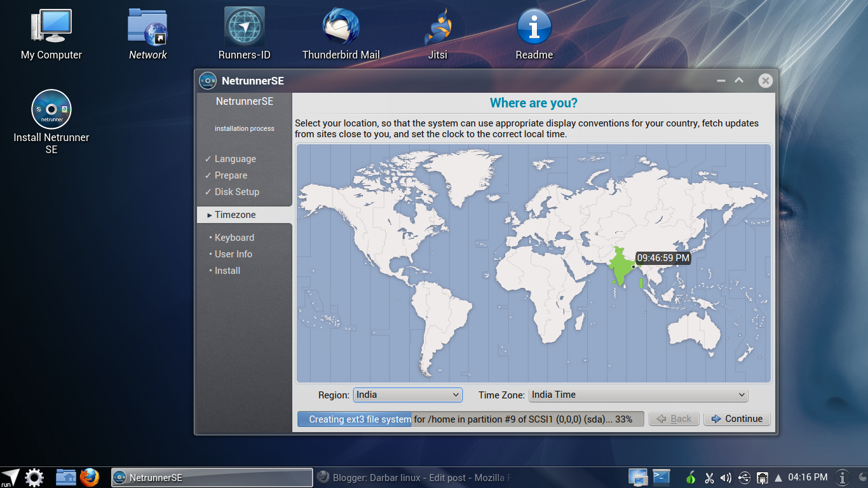Open My Computer
Screen dimensions: 868x488
(x=51, y=25)
